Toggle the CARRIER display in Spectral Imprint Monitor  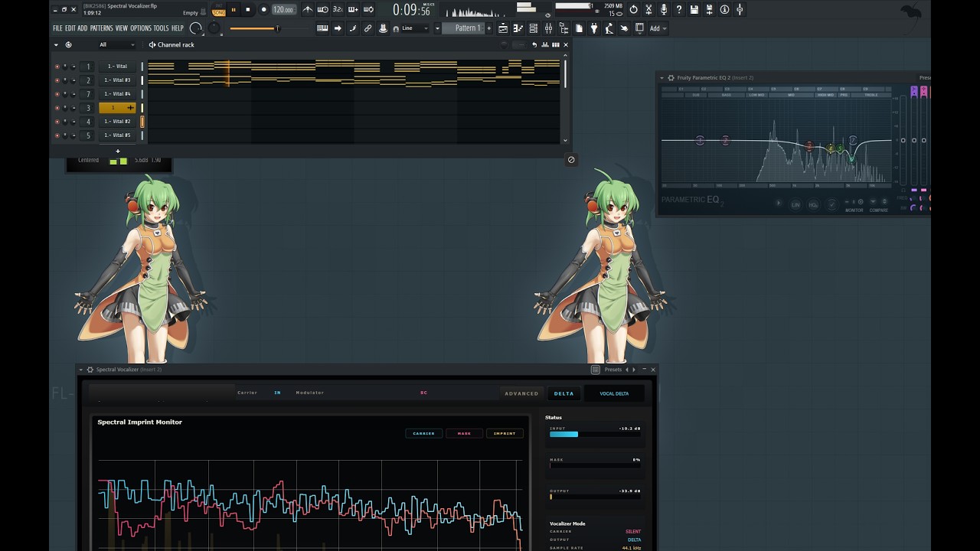[423, 433]
